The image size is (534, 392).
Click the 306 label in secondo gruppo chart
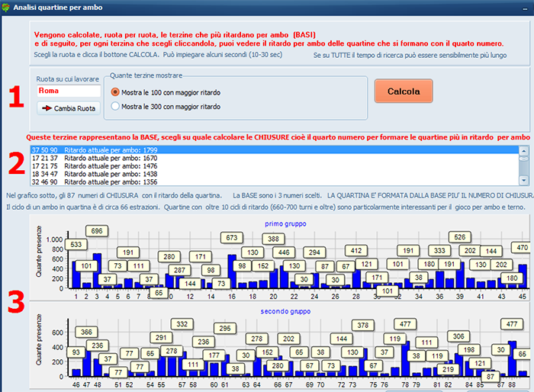458,336
